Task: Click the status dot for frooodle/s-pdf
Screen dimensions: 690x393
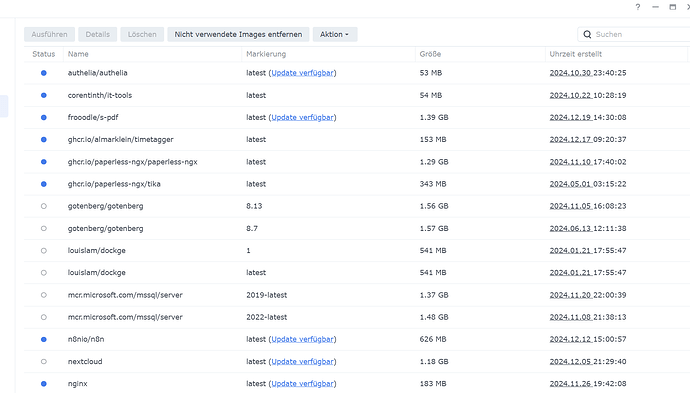Action: [44, 118]
